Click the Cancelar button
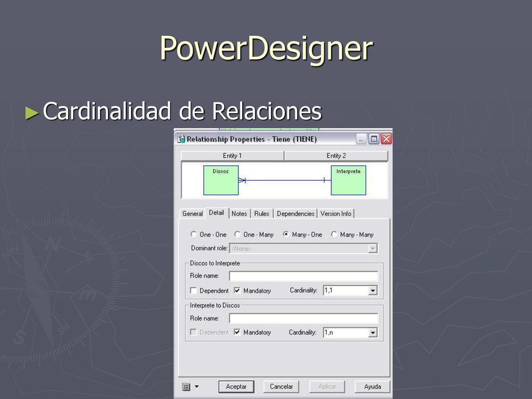 tap(281, 387)
